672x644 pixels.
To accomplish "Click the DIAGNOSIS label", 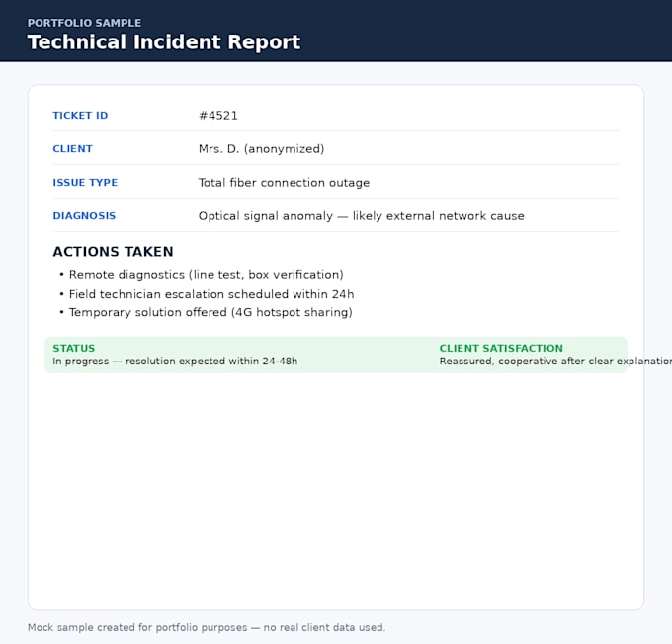I will [84, 215].
